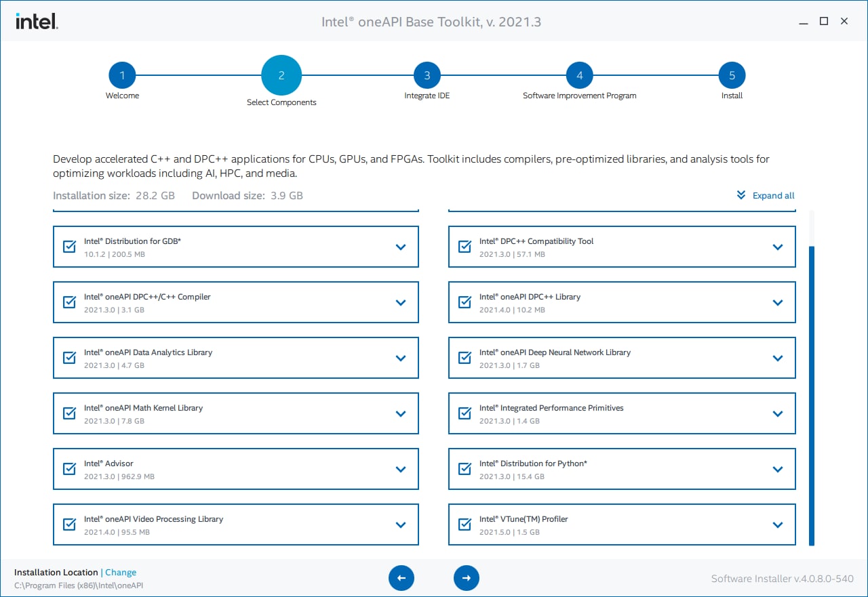Uncheck Intel DPC++ Compatibility Tool
The height and width of the screenshot is (597, 868).
465,247
